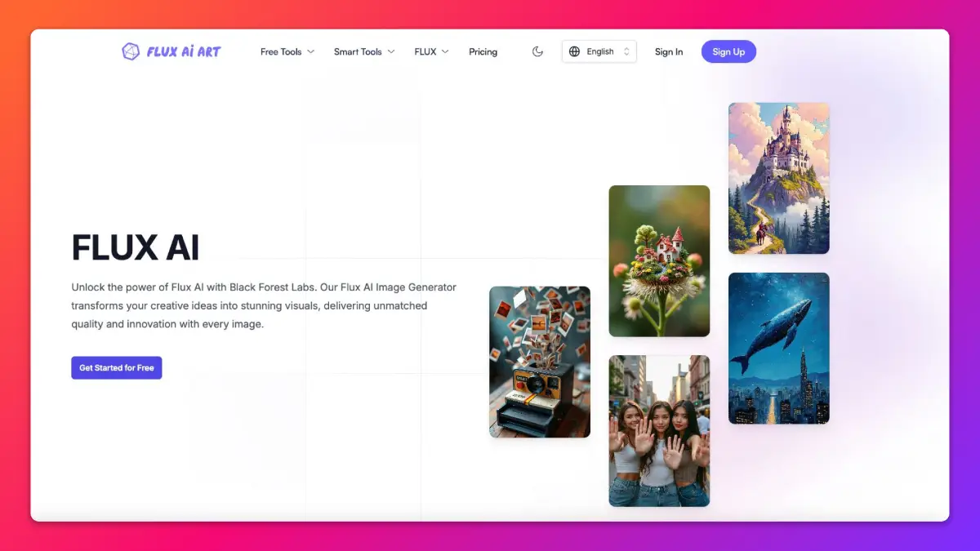Toggle dark mode with the moon icon
This screenshot has width=980, height=551.
coord(537,51)
